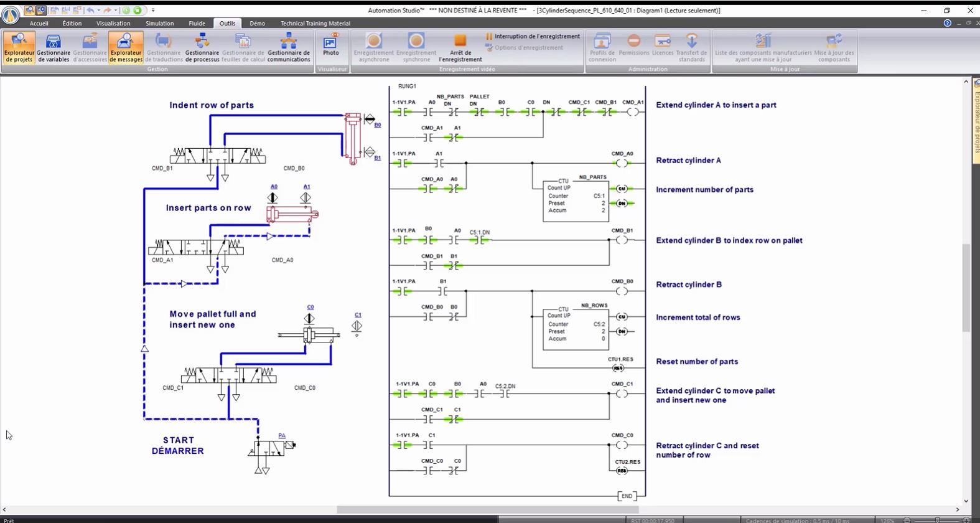Select the END block of ladder
This screenshot has height=523, width=980.
coord(627,496)
